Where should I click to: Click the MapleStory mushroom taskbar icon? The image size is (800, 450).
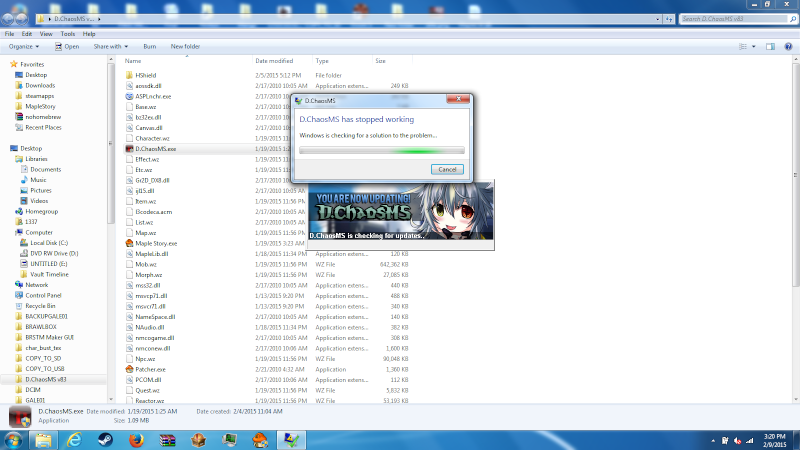260,440
